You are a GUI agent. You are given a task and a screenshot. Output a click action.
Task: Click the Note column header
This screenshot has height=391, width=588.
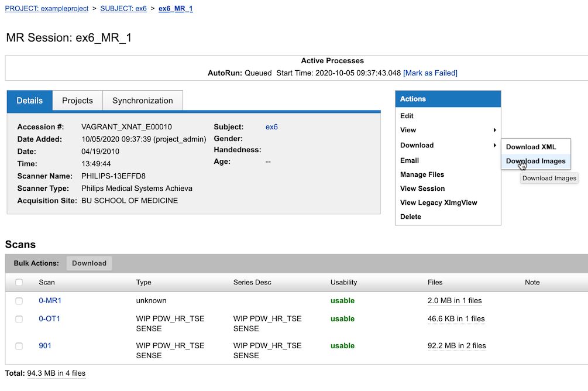(532, 282)
